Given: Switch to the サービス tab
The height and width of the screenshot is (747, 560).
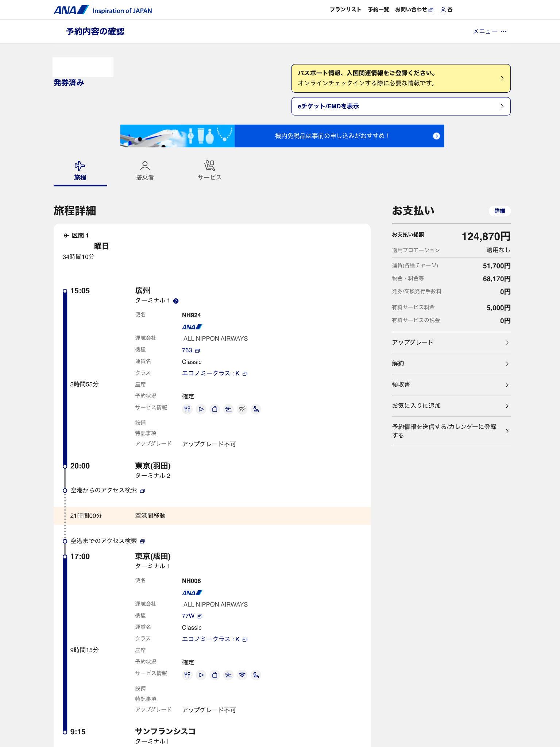Looking at the screenshot, I should [x=209, y=171].
